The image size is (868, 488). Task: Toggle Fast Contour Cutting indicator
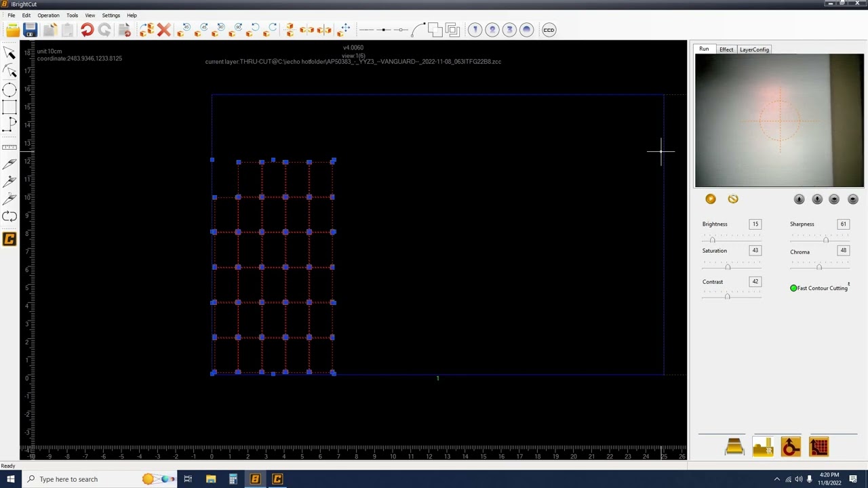tap(793, 288)
